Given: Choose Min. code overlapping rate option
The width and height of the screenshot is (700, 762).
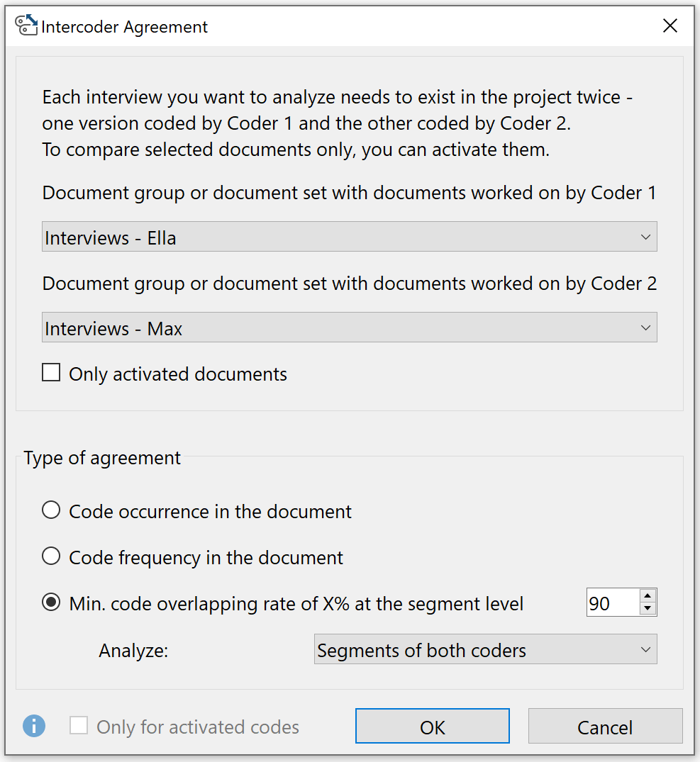Looking at the screenshot, I should tap(51, 602).
